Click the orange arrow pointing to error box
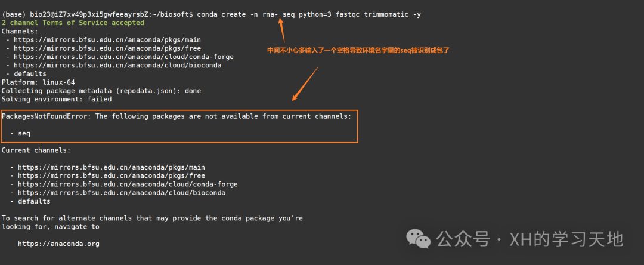The height and width of the screenshot is (265, 644). coord(305,84)
